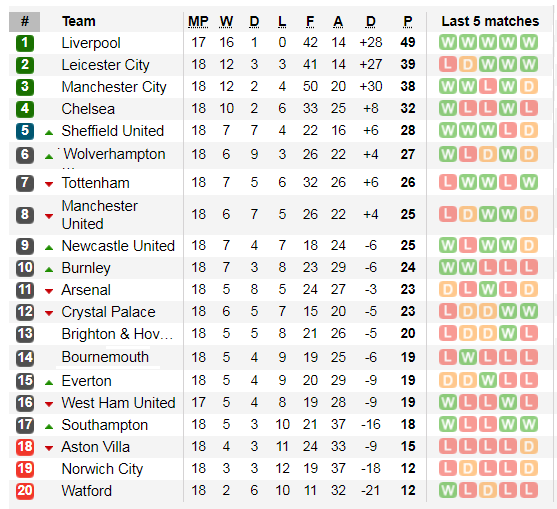Click the W wins column header
This screenshot has height=509, width=557.
[226, 21]
